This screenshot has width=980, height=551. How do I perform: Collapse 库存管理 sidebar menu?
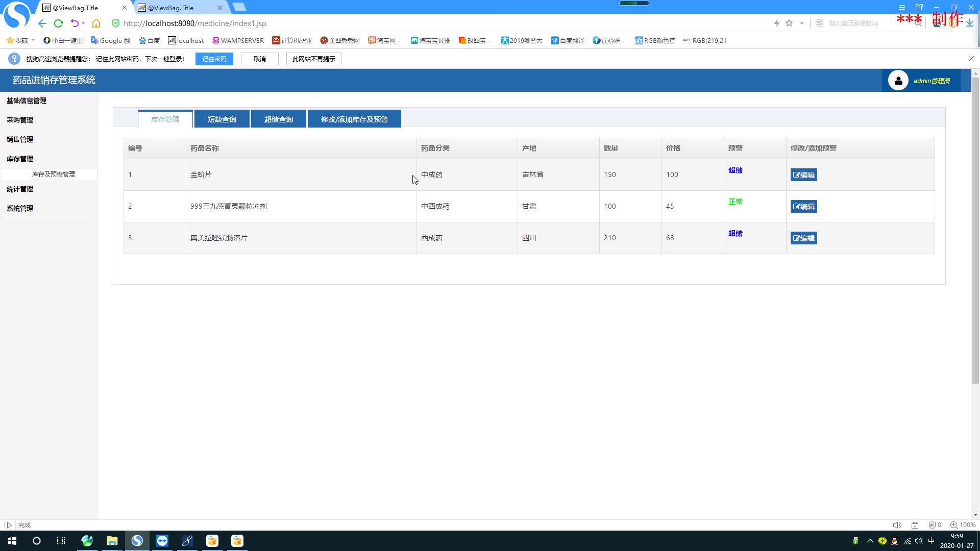pos(20,159)
